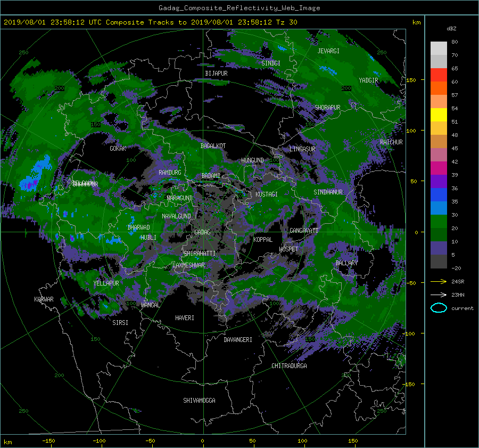Viewport: 479px width, 448px height.
Task: Click the HANGAL city label
Action: pos(150,305)
